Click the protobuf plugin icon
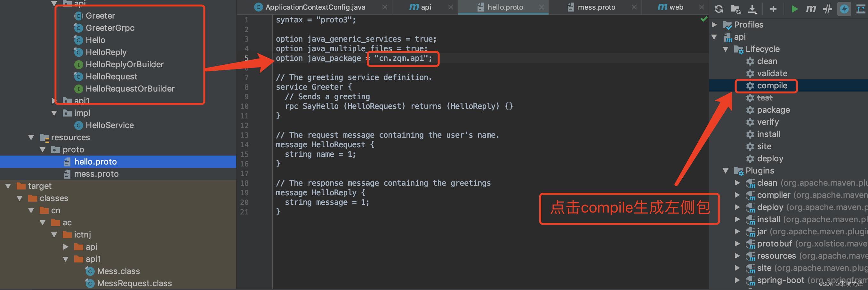The image size is (868, 290). coord(750,244)
